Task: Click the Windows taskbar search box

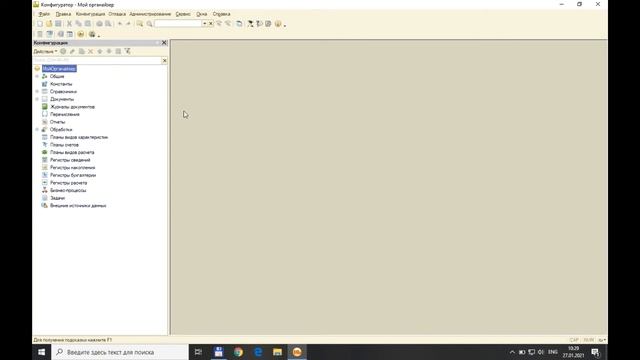Action: (120, 352)
